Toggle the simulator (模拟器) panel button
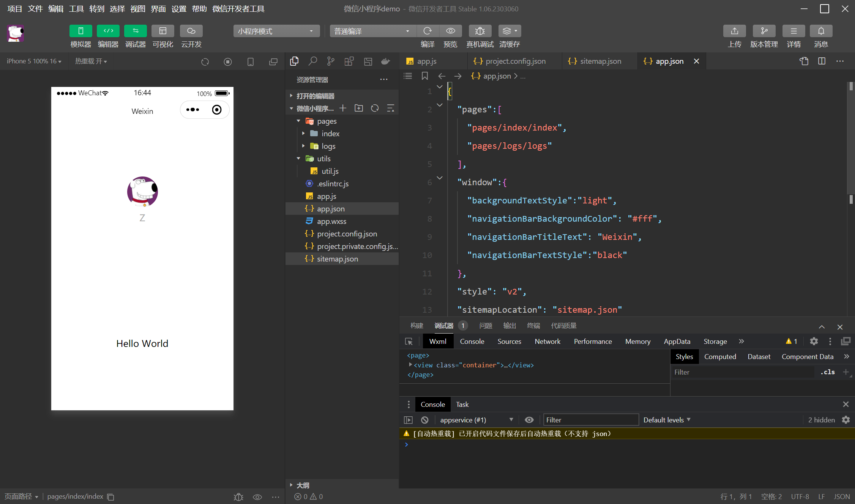This screenshot has height=504, width=855. (80, 31)
